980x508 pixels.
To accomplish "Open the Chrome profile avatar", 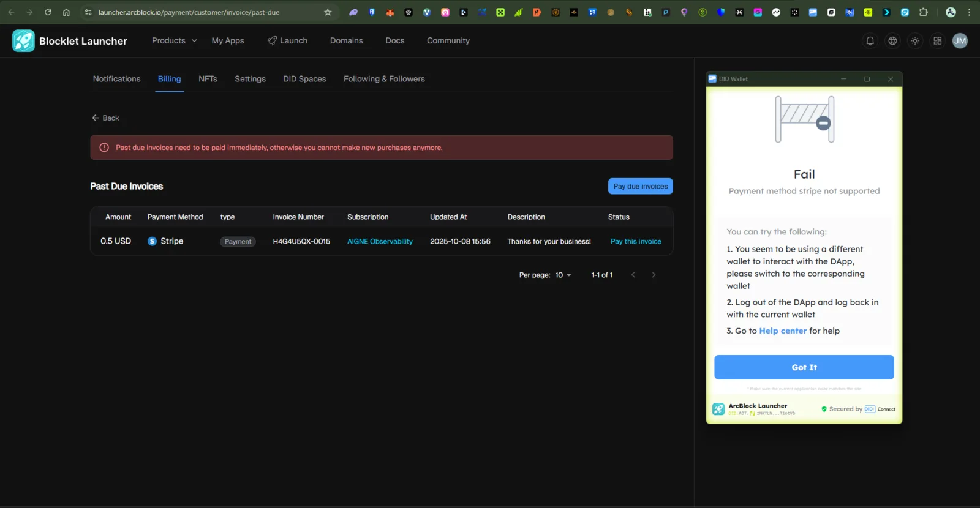I will [951, 12].
